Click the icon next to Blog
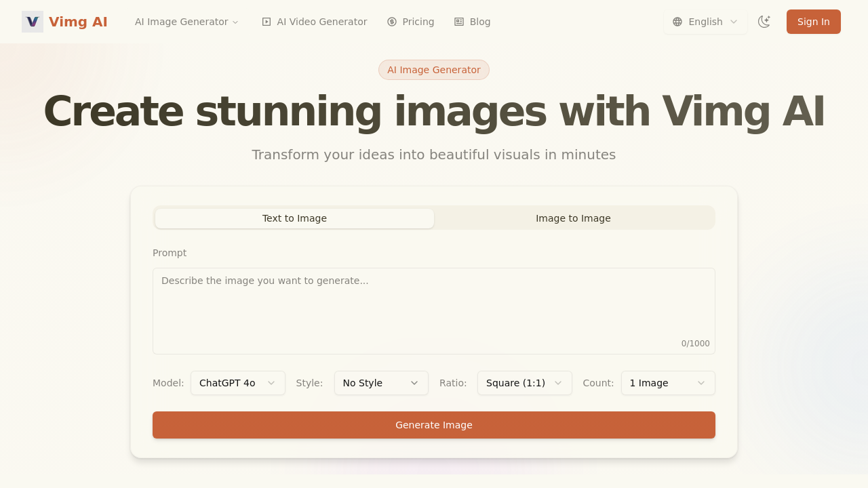The height and width of the screenshot is (488, 868). [458, 21]
